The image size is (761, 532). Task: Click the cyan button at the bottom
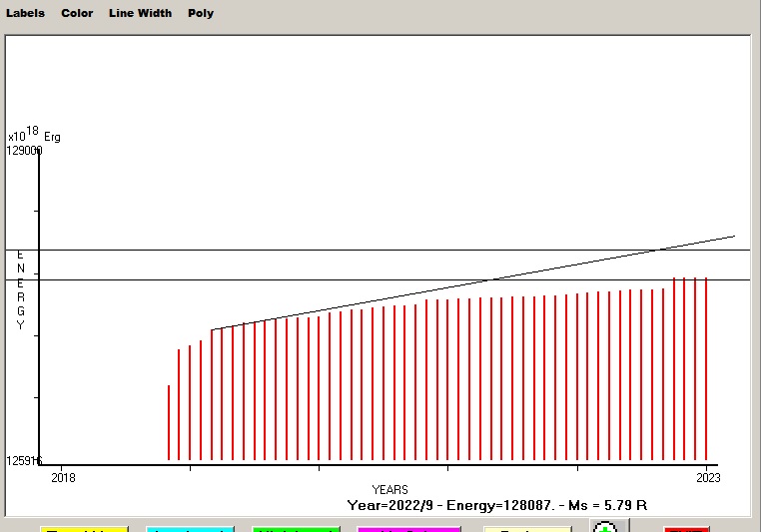click(x=190, y=528)
